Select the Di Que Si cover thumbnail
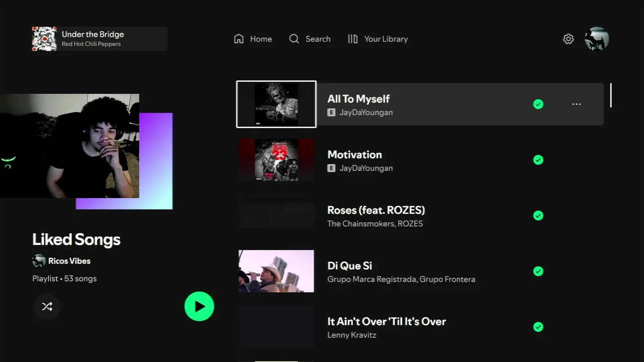This screenshot has width=644, height=362. tap(276, 271)
